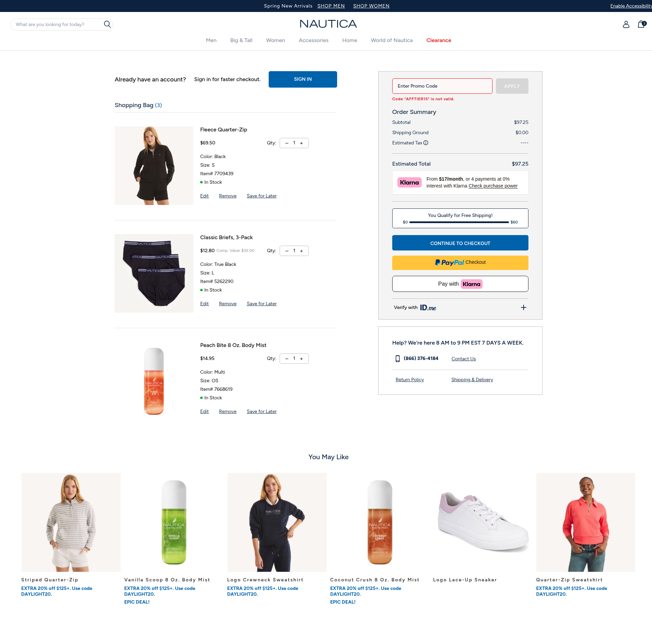Image resolution: width=652 pixels, height=644 pixels.
Task: Decrease Classic Briefs quantity with minus
Action: tap(287, 251)
